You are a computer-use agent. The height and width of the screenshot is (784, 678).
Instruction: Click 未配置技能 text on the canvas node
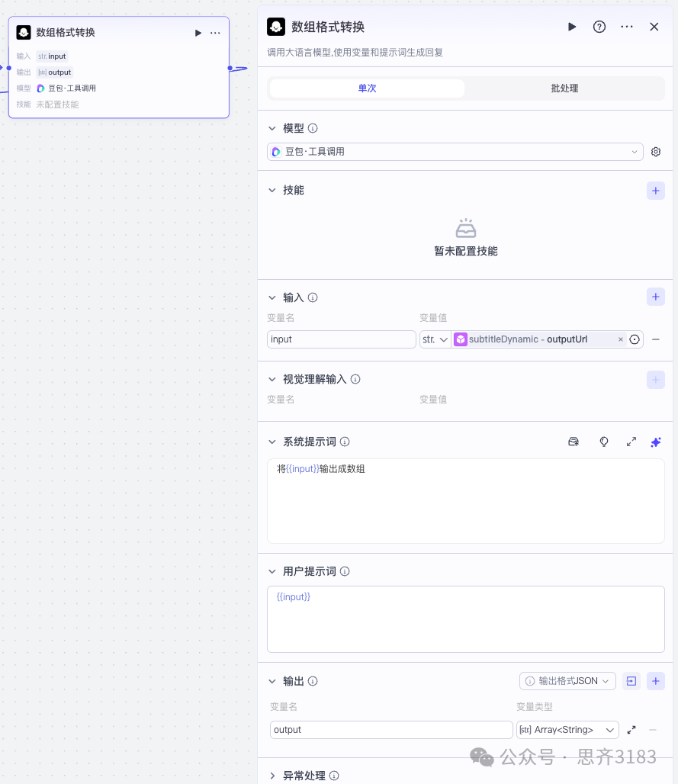57,104
